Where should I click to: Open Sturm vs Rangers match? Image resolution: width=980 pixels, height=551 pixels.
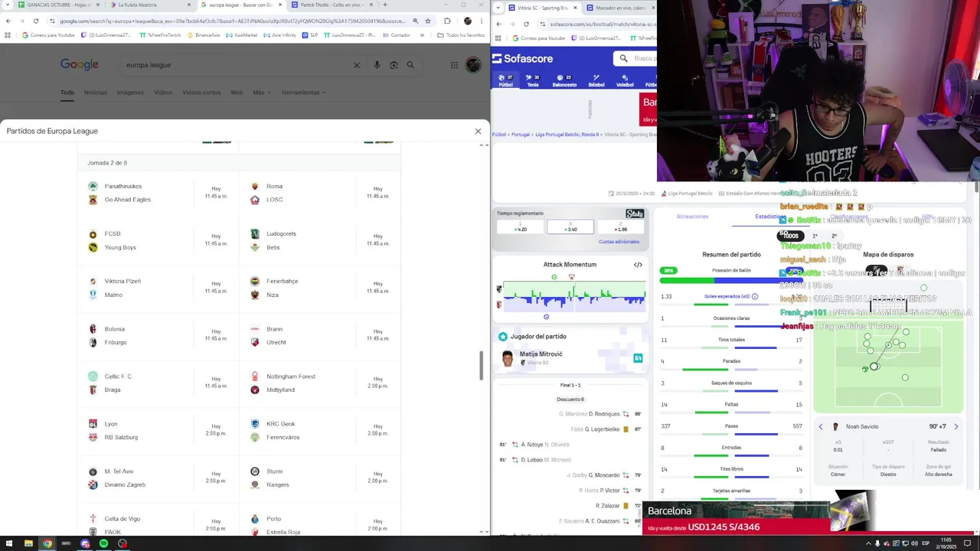320,478
